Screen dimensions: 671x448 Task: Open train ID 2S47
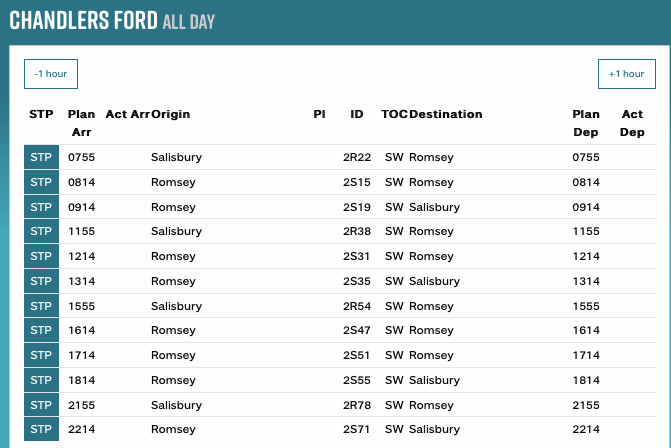coord(357,331)
